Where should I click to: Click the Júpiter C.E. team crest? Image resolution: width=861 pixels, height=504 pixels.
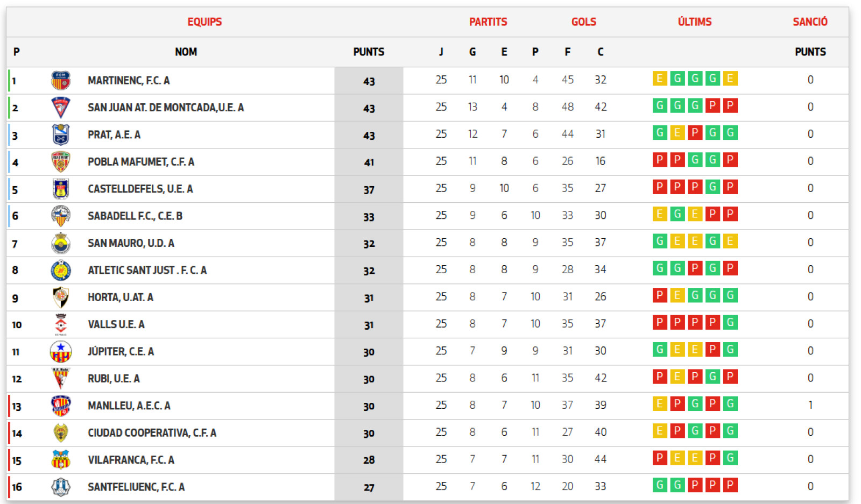(x=61, y=351)
